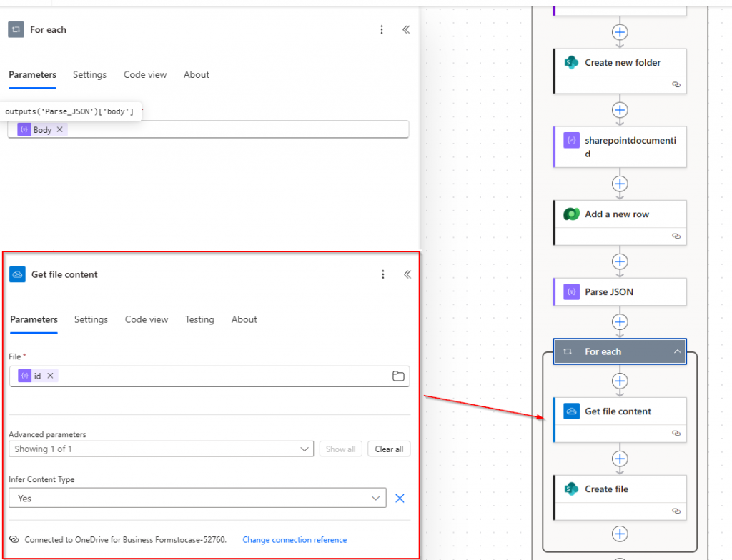Expand the Advanced parameters dropdown
The width and height of the screenshot is (732, 560).
[x=161, y=449]
